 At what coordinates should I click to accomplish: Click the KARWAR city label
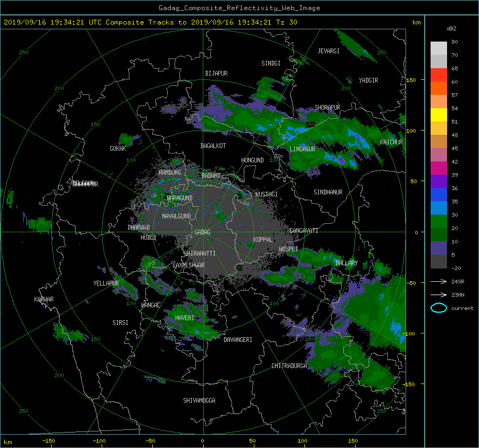pyautogui.click(x=44, y=299)
